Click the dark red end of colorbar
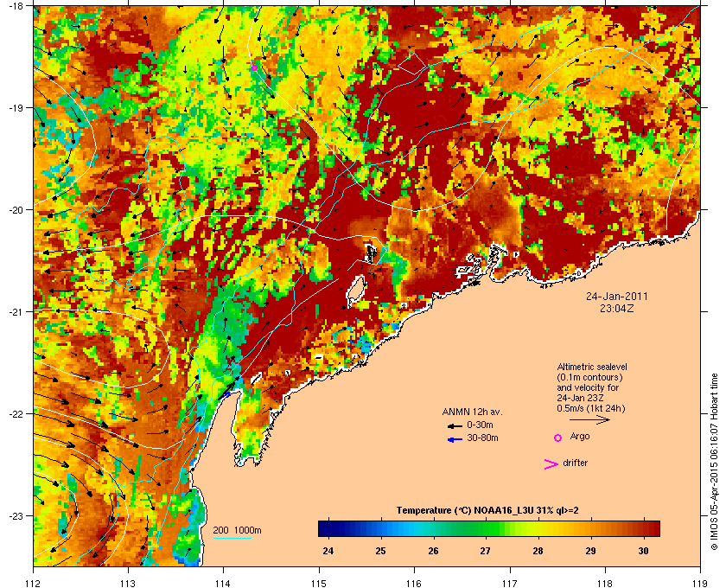 (x=653, y=528)
